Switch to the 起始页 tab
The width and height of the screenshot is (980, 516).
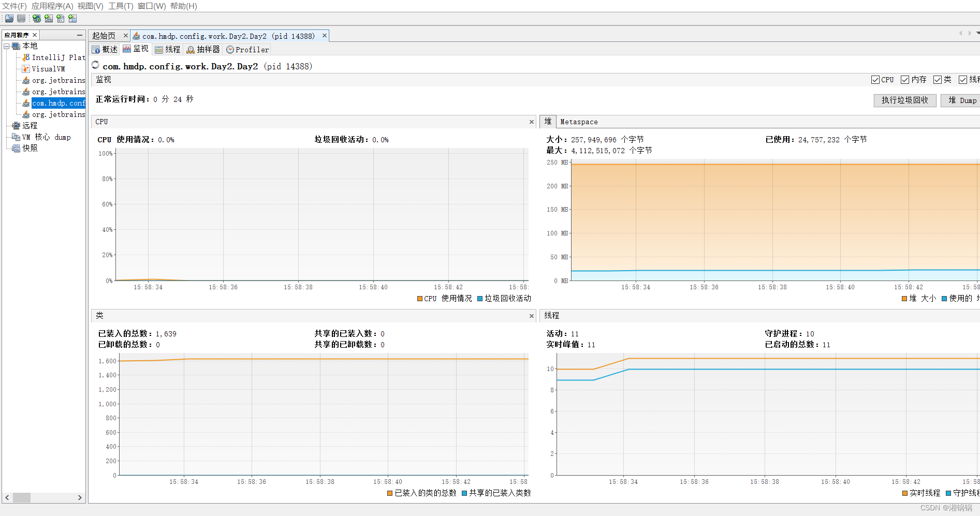[104, 36]
